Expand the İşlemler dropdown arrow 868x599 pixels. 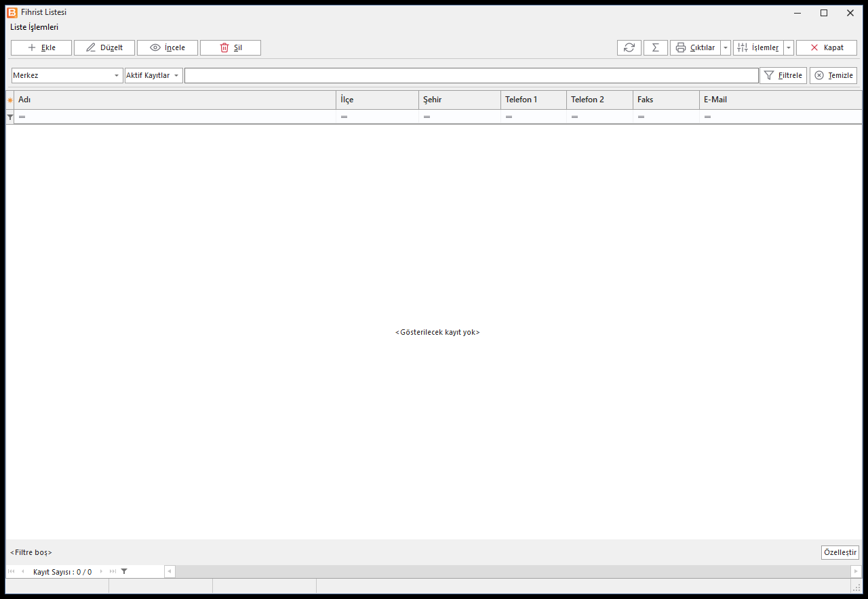(x=789, y=47)
